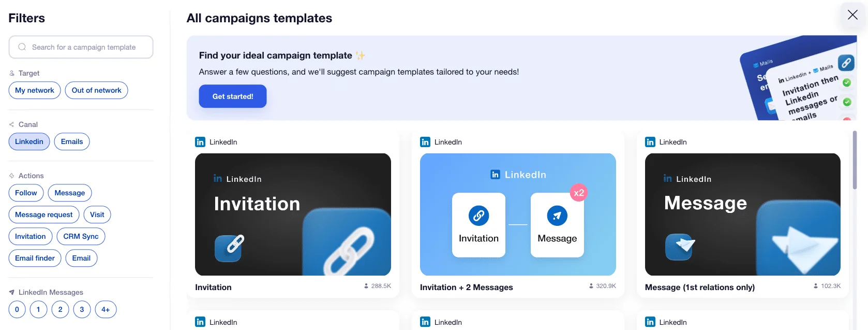Screen dimensions: 868x330
Task: Select 1 LinkedIn message
Action: (x=38, y=309)
